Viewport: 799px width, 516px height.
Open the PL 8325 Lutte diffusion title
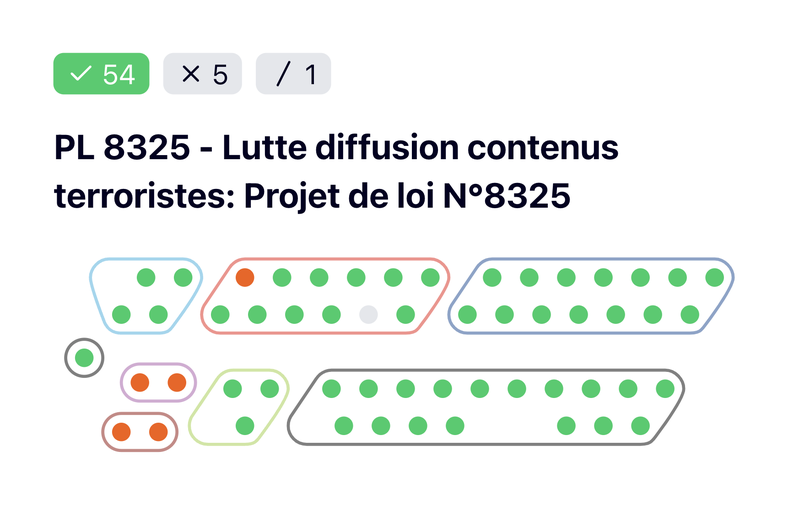click(x=336, y=172)
